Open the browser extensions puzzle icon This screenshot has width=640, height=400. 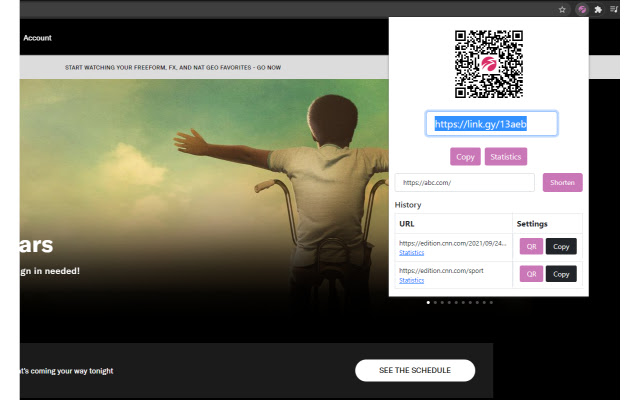point(598,9)
